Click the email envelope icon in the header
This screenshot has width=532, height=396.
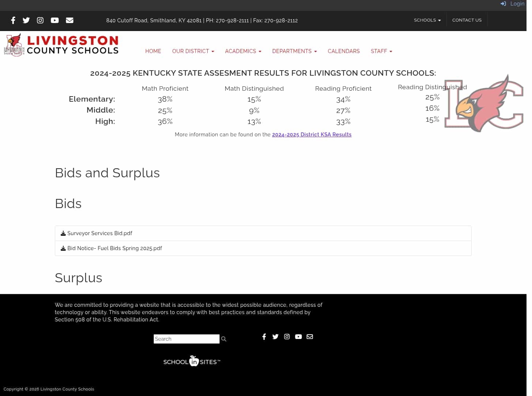69,20
